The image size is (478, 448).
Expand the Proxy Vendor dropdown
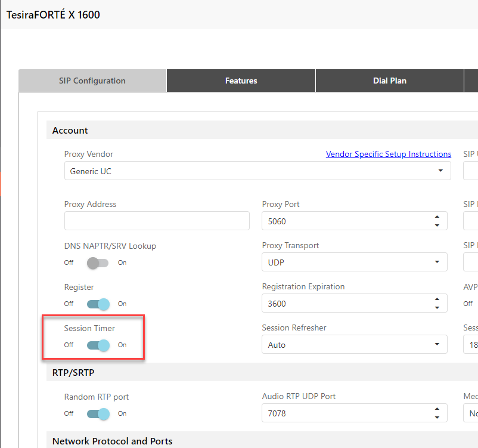coord(257,171)
